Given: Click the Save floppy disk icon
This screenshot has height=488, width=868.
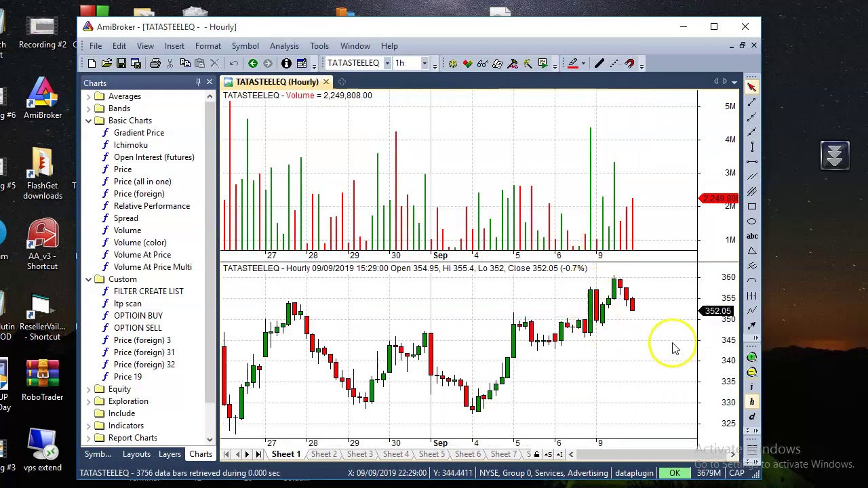Looking at the screenshot, I should (x=121, y=63).
